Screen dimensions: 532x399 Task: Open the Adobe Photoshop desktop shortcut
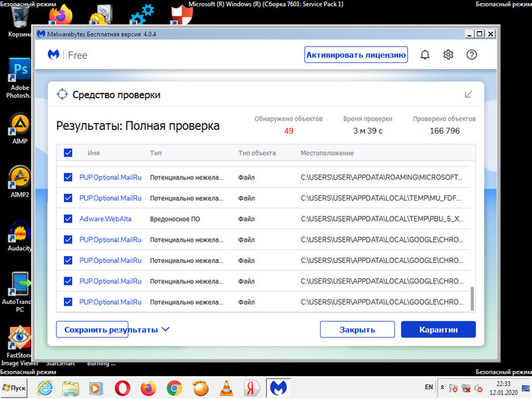point(19,79)
